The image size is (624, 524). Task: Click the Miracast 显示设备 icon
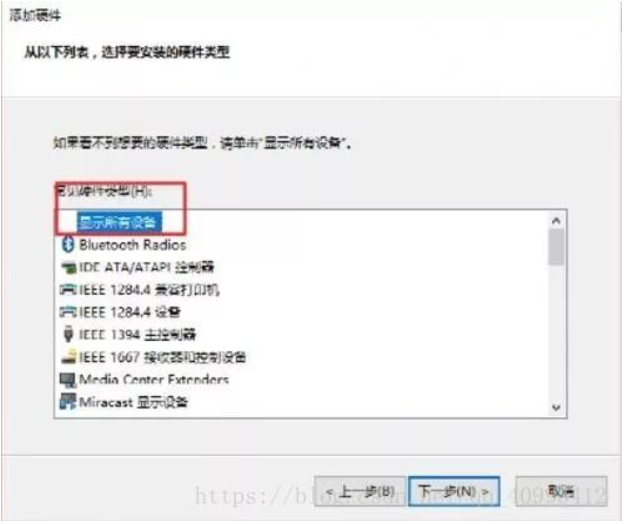coord(67,401)
